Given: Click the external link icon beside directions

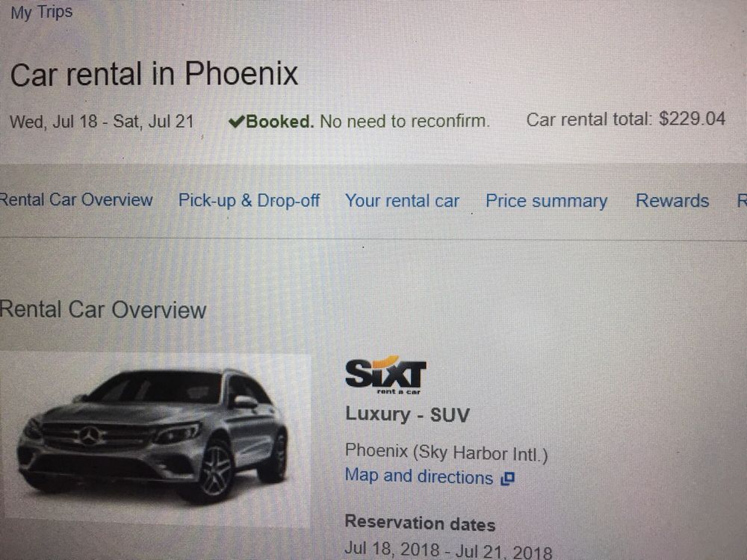Looking at the screenshot, I should click(508, 478).
